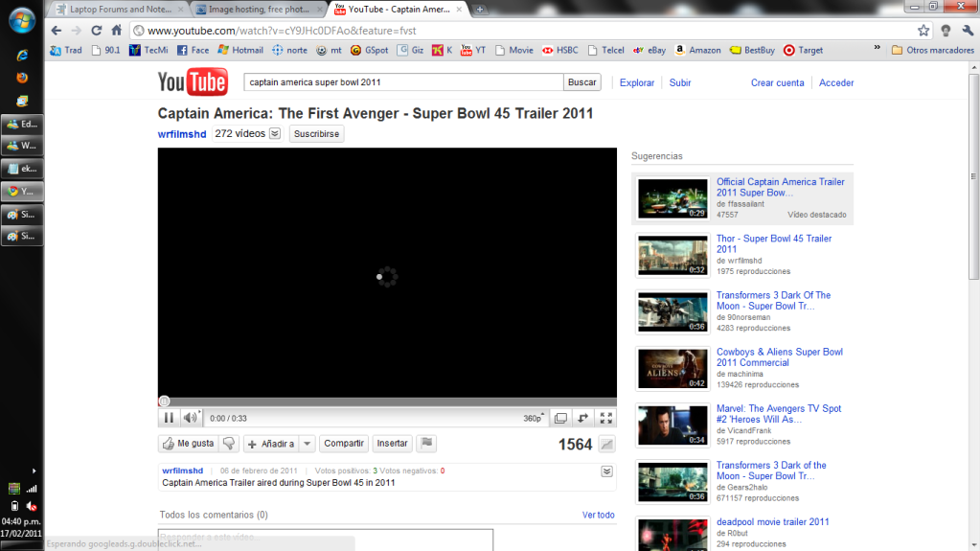Show video statistics via the chart icon

[606, 444]
